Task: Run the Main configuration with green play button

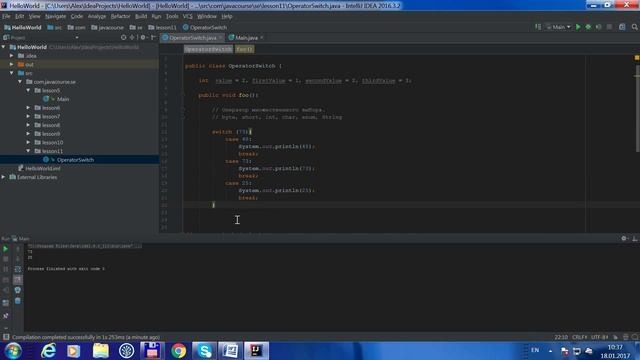Action: (578, 27)
